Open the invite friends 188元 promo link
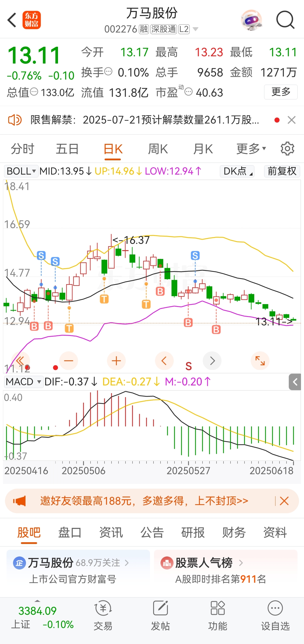 144,501
